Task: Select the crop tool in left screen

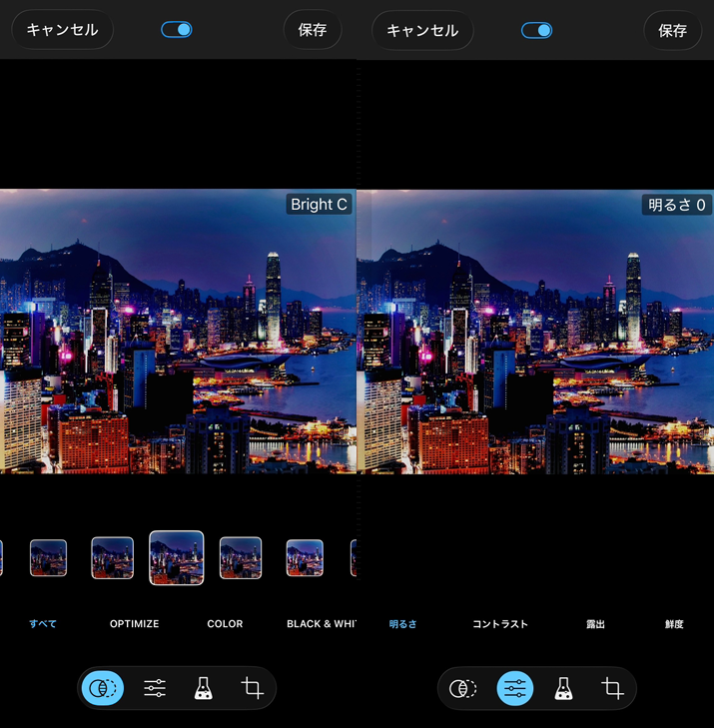Action: tap(252, 688)
